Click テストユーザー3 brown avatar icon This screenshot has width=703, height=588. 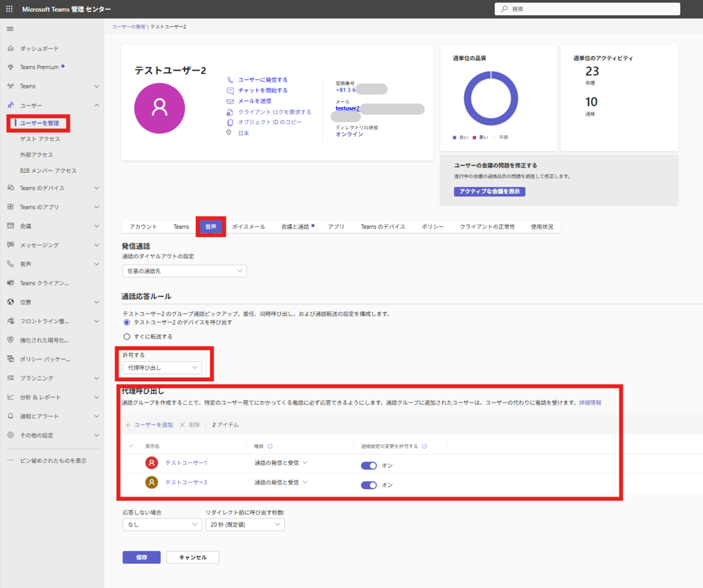point(152,483)
